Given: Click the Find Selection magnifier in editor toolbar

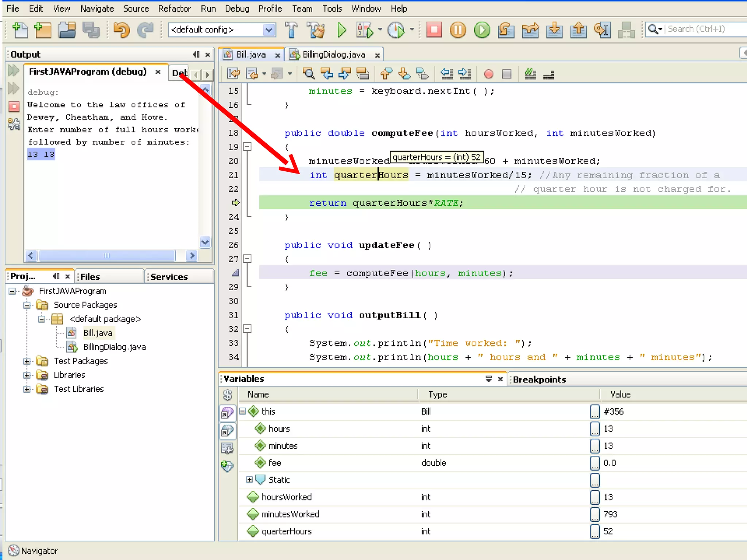Looking at the screenshot, I should [x=309, y=74].
